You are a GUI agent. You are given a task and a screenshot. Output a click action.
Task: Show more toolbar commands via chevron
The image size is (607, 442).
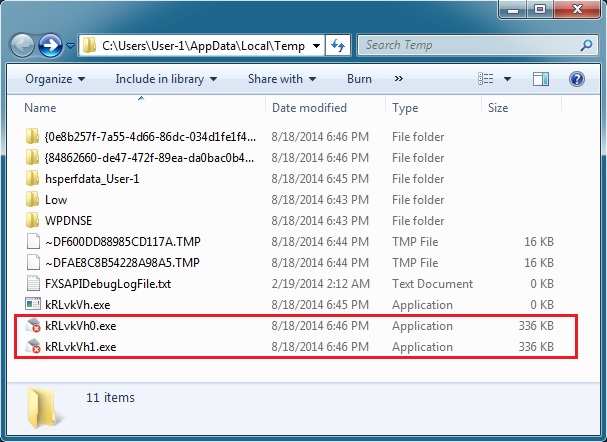click(x=399, y=79)
